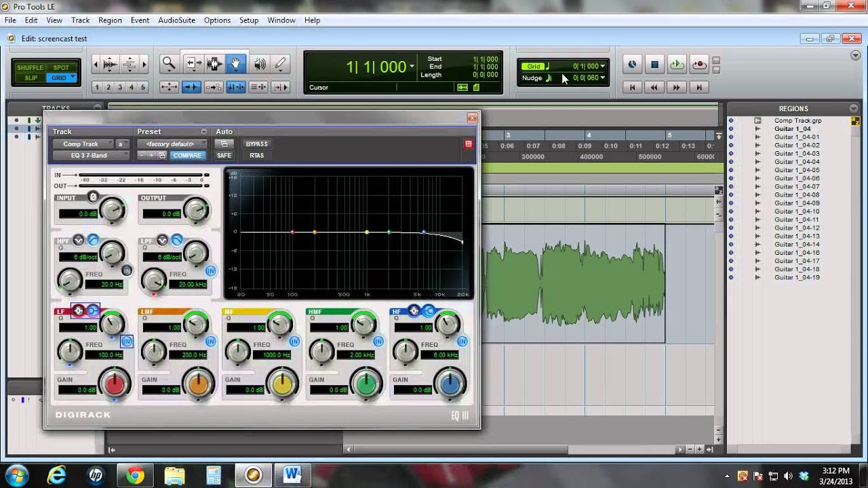Open the Options menu
This screenshot has height=488, width=868.
(217, 20)
